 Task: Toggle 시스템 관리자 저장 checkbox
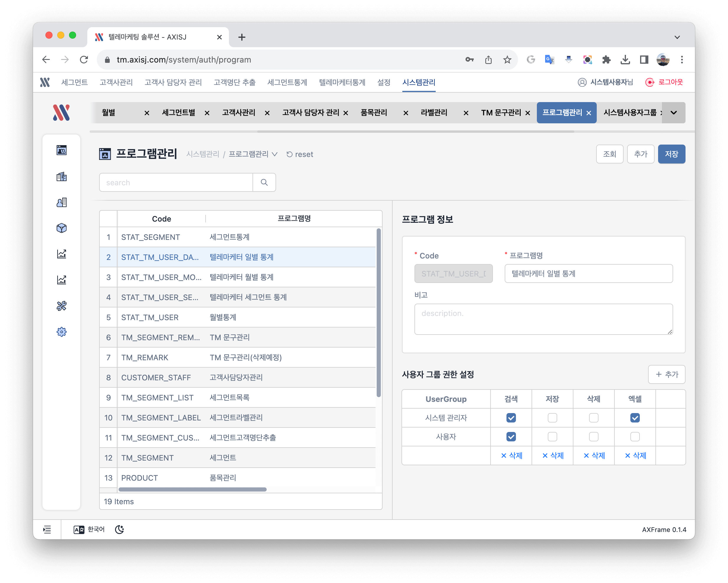pos(551,417)
